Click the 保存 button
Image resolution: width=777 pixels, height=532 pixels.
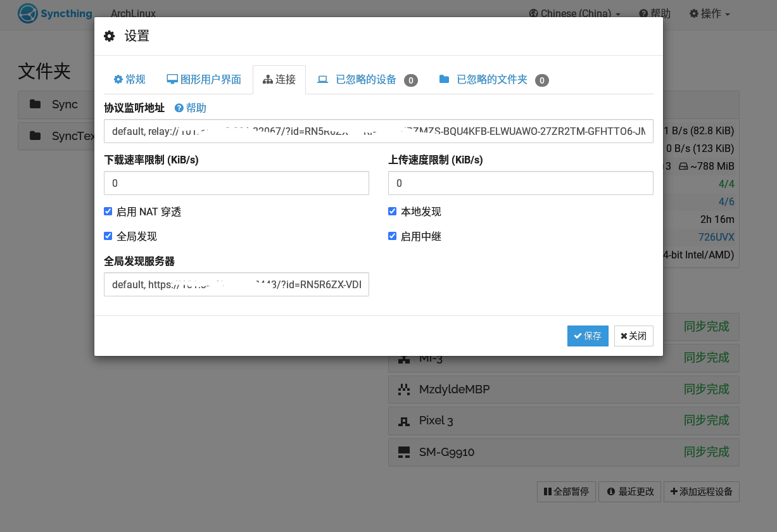coord(588,336)
